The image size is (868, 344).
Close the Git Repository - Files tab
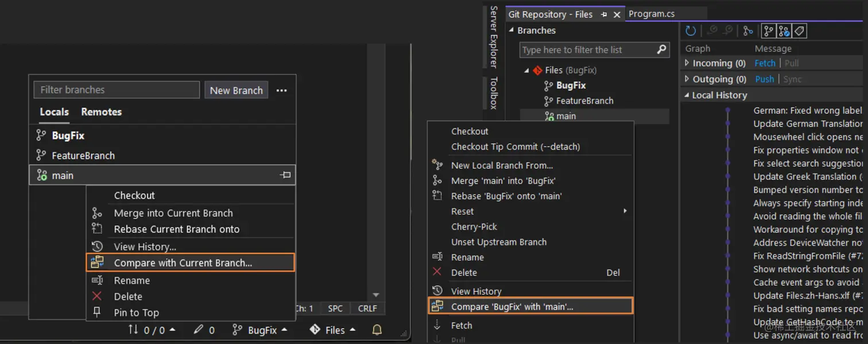[617, 14]
